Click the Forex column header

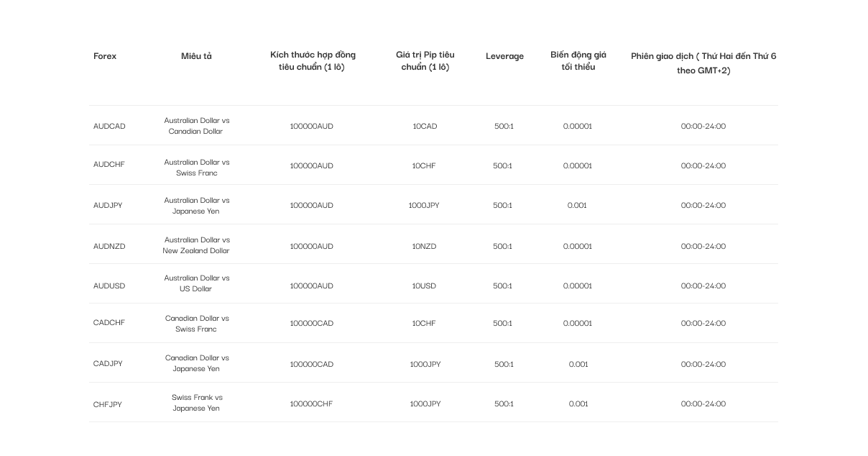point(105,56)
